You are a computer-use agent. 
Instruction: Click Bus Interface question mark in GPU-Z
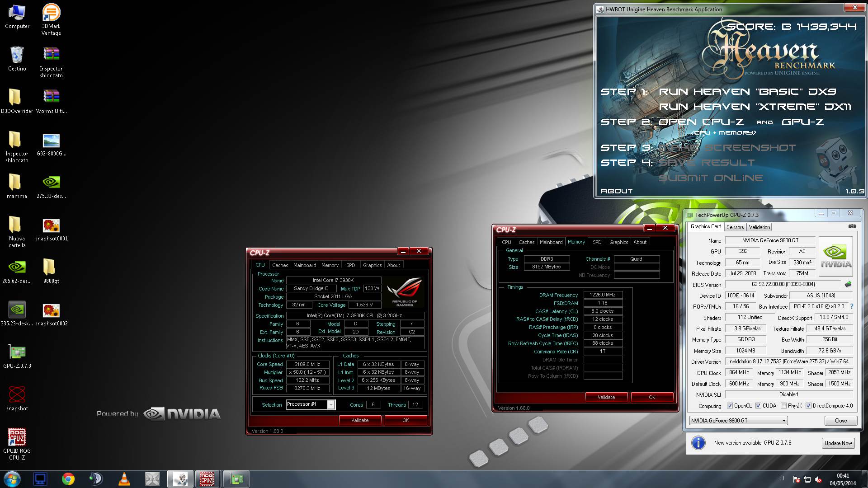[851, 306]
